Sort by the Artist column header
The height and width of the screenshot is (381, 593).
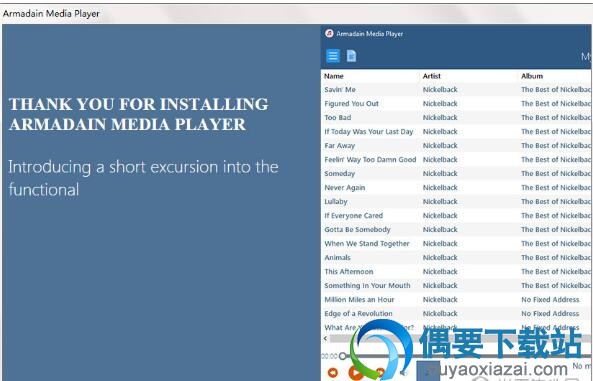[432, 76]
